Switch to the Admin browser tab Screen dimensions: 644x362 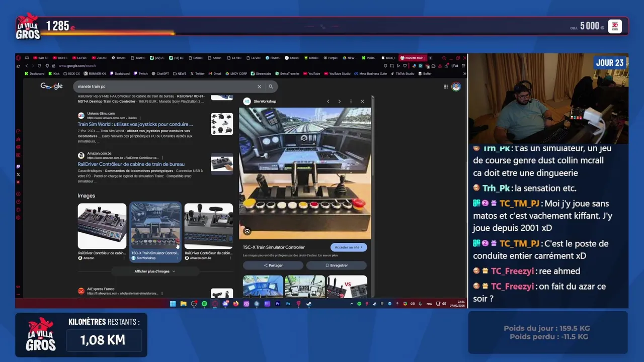coord(214,58)
